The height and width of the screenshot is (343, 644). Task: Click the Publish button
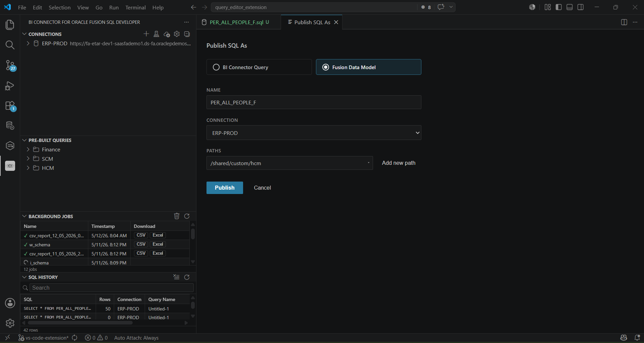(x=225, y=188)
